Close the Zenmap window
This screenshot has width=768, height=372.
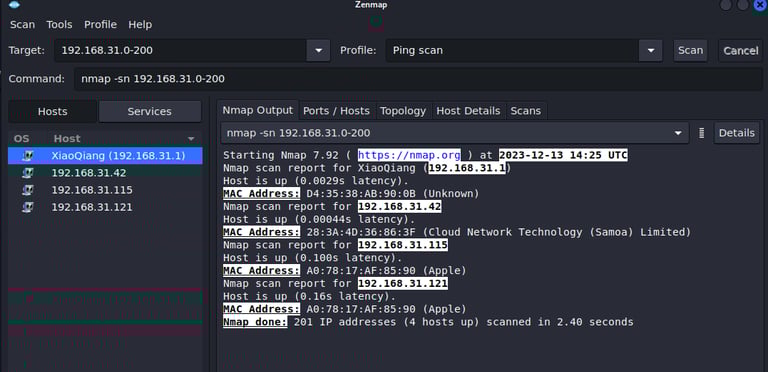760,5
